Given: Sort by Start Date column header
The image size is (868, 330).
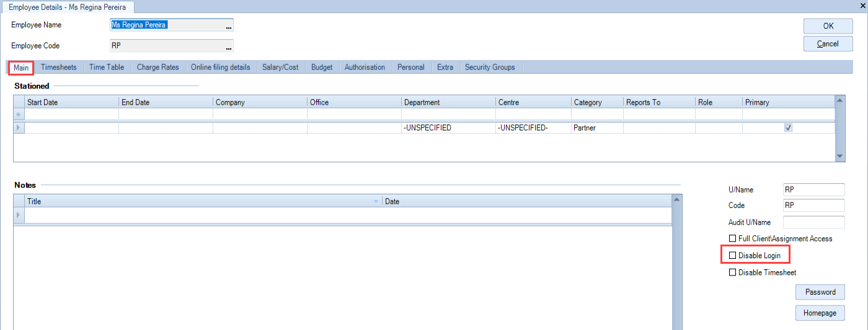Looking at the screenshot, I should pyautogui.click(x=71, y=102).
